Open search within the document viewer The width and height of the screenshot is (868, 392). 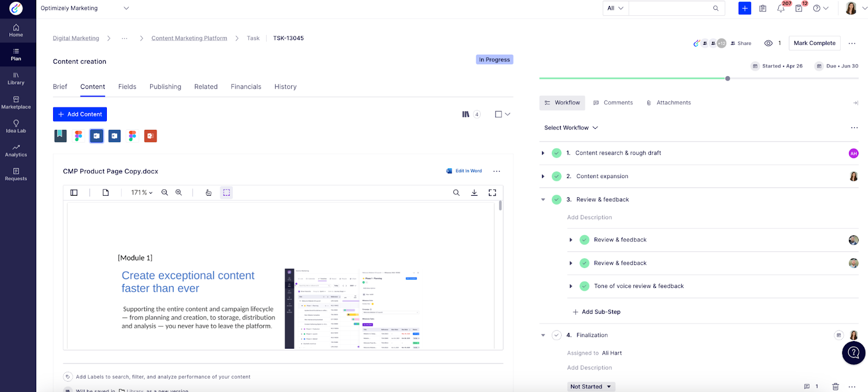(456, 192)
